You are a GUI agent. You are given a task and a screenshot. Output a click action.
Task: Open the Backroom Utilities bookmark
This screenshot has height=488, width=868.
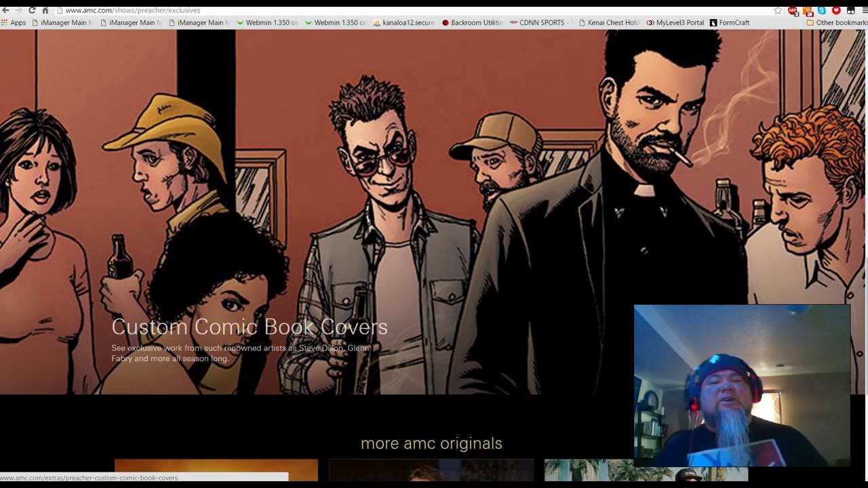[473, 22]
